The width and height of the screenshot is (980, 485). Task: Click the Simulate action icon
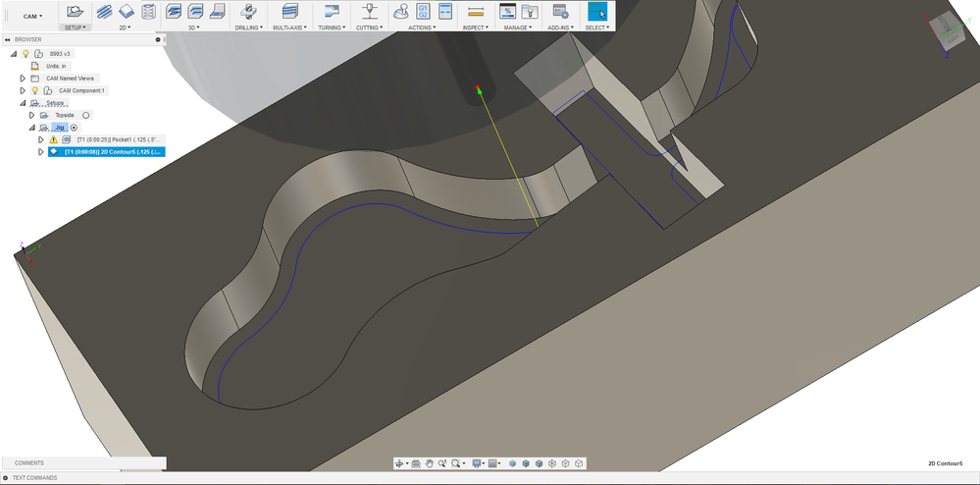400,12
